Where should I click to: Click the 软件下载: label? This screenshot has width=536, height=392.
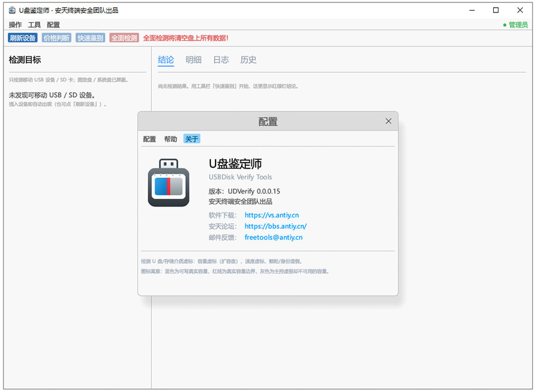tap(223, 215)
